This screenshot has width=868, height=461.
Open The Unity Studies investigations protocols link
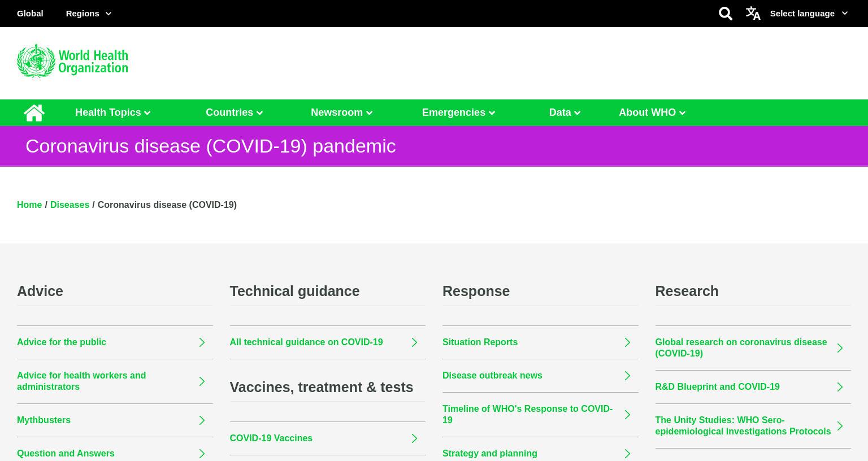pyautogui.click(x=743, y=425)
